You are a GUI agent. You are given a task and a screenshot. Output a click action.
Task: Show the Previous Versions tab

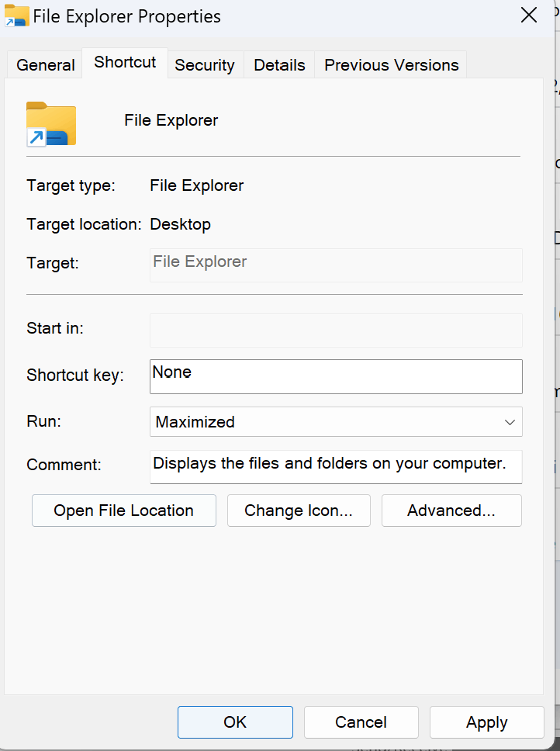point(392,64)
